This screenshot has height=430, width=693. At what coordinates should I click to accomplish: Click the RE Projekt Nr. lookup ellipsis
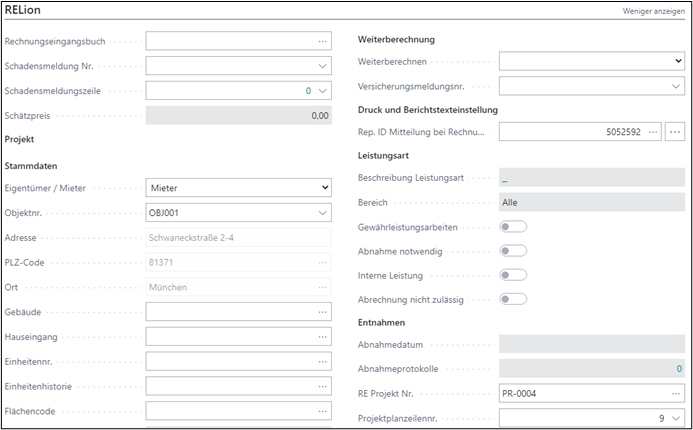click(x=675, y=394)
